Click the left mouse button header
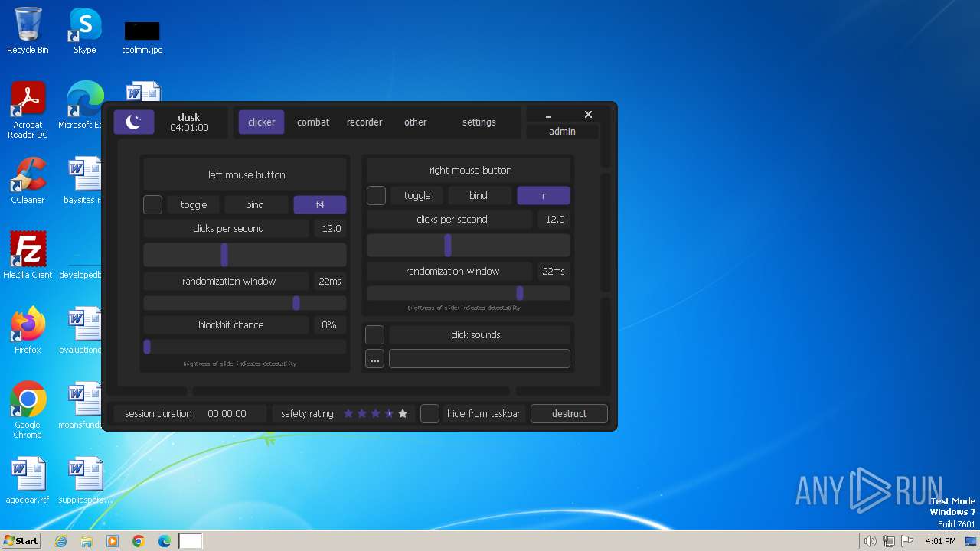Viewport: 980px width, 551px height. tap(247, 174)
